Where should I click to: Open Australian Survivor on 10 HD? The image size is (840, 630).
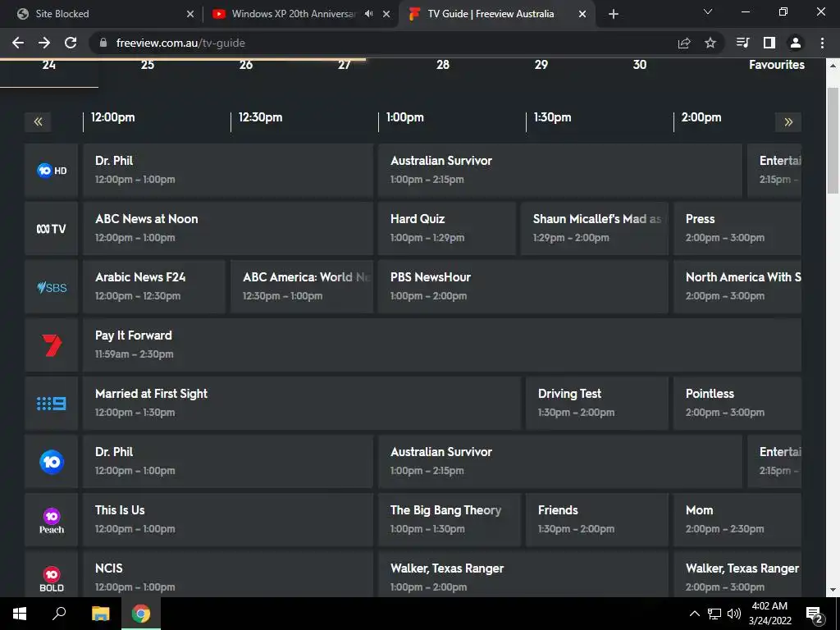click(x=560, y=171)
